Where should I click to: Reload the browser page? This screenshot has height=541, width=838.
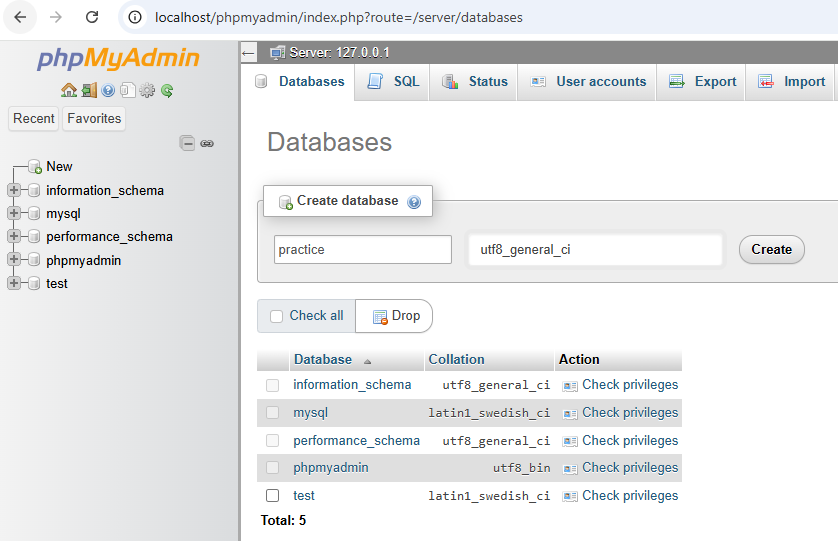click(92, 17)
